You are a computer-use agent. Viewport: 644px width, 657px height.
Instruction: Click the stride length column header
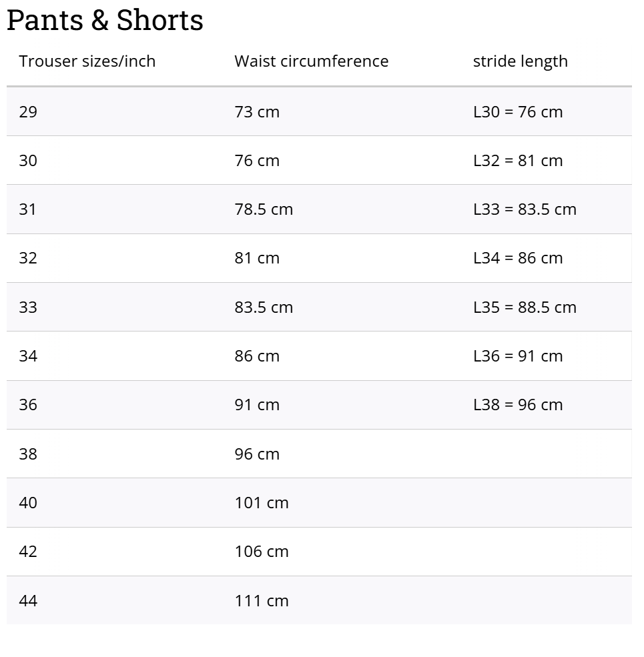(x=520, y=61)
